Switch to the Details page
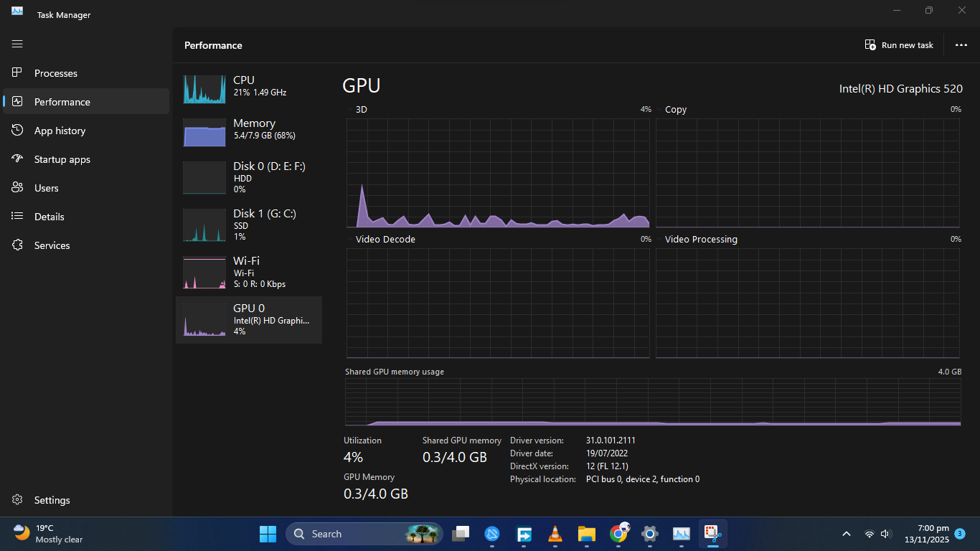 49,217
